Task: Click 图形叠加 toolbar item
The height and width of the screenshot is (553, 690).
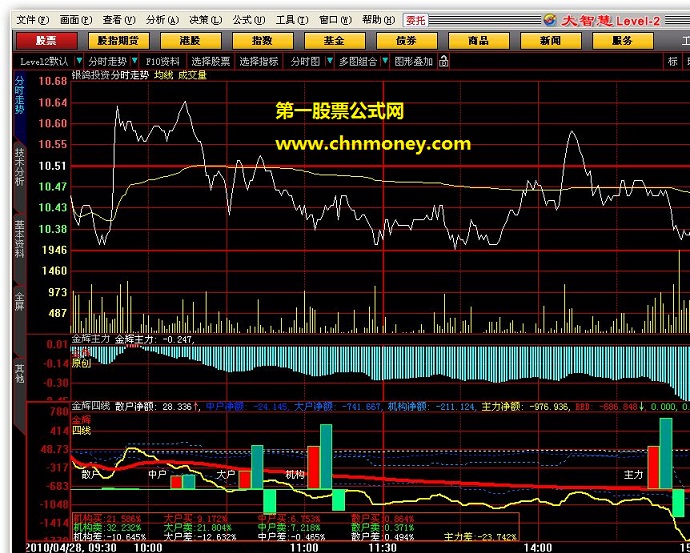Action: tap(414, 62)
